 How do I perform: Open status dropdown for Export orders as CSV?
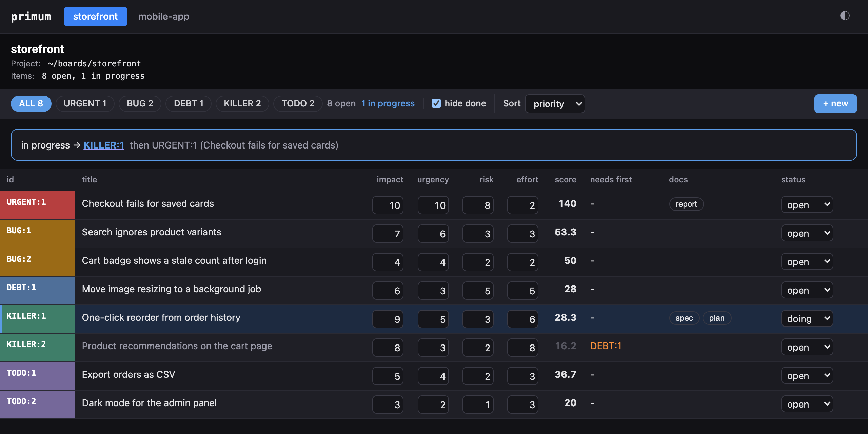click(x=807, y=375)
